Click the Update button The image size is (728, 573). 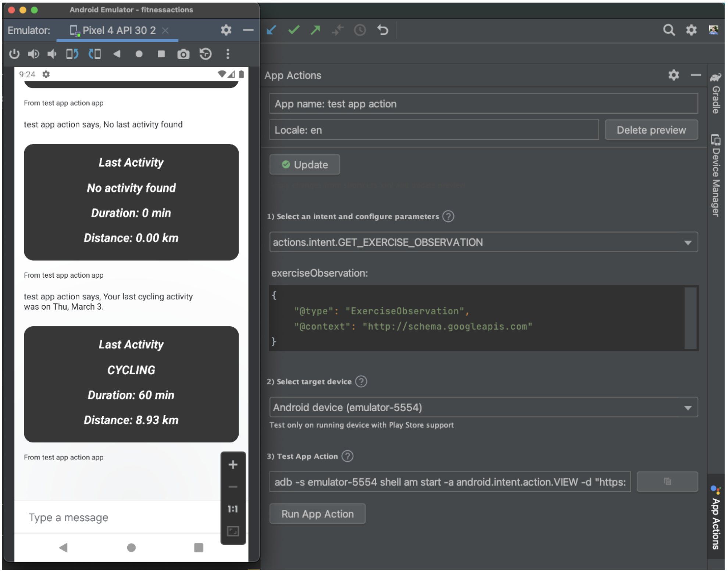(x=306, y=164)
